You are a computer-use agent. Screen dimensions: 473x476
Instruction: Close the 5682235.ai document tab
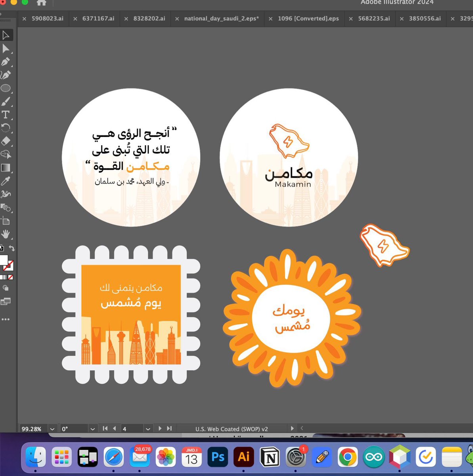(350, 19)
